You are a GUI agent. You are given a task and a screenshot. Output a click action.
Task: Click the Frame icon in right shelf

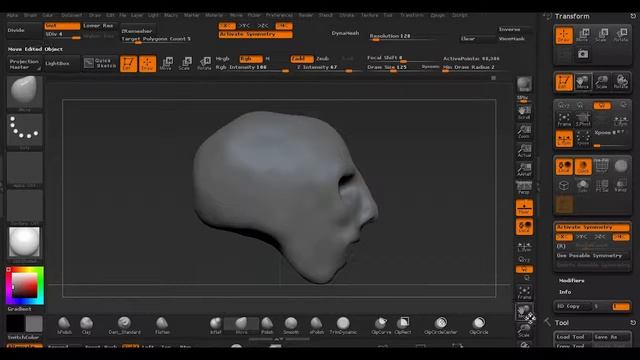(x=524, y=293)
